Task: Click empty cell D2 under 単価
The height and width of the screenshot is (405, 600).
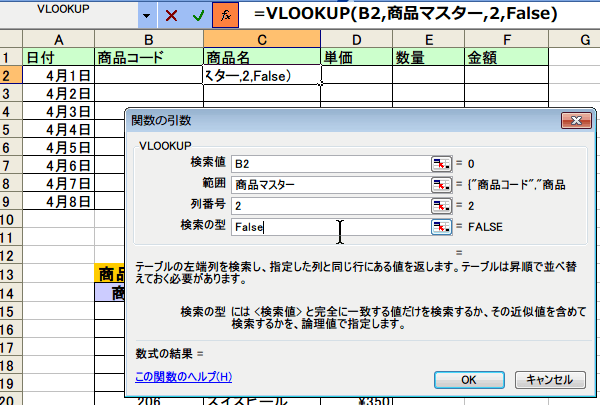Action: [357, 75]
